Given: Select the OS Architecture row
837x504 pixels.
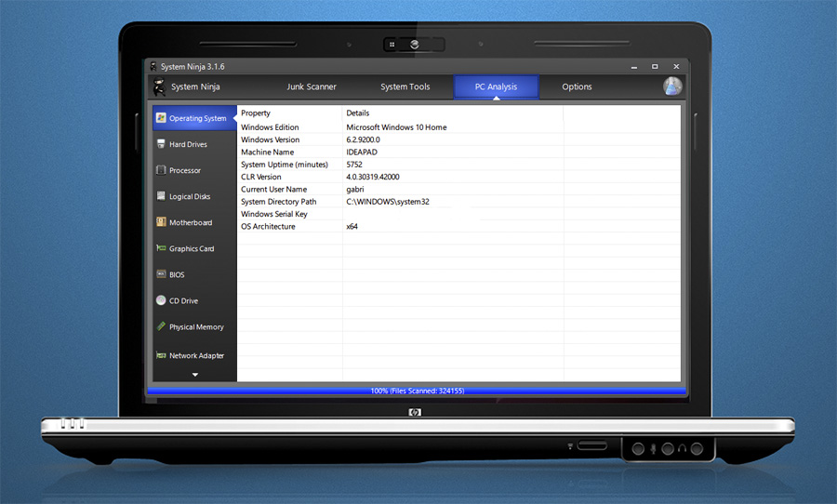Looking at the screenshot, I should (459, 226).
